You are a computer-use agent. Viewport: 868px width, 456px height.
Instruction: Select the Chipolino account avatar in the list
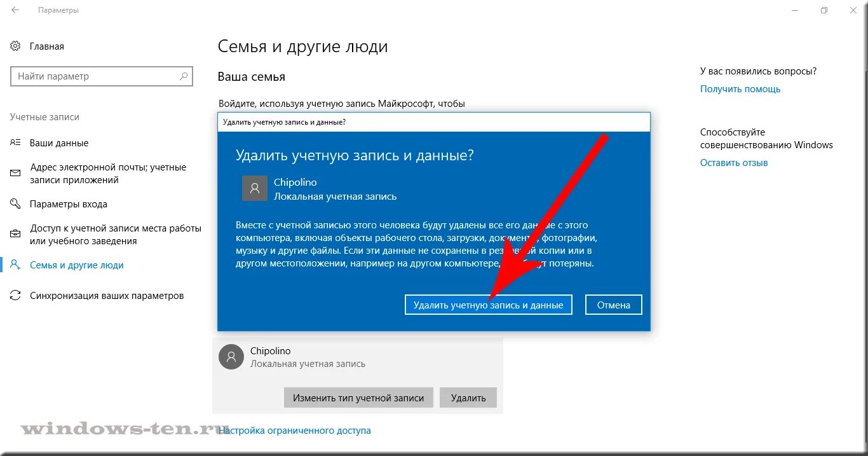coord(231,357)
